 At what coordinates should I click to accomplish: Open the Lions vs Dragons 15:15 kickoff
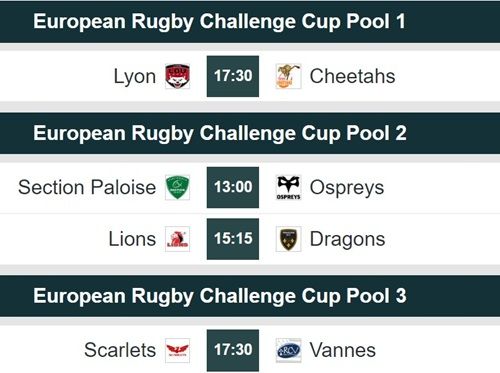(233, 239)
